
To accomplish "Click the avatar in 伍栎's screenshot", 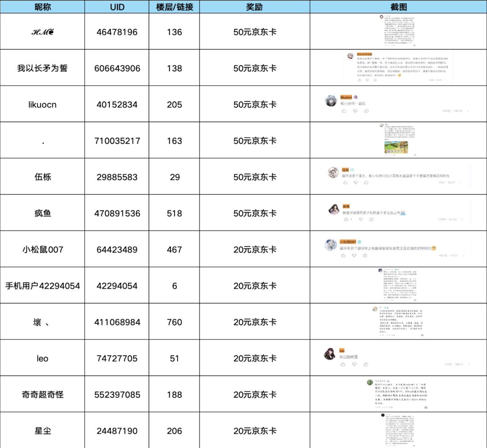I will point(334,172).
